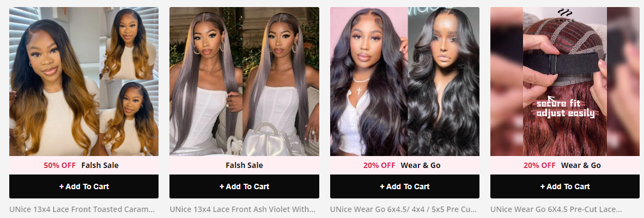644x218 pixels.
Task: Open the UNice Wear Go 6X4.5 Pre-Cut Lace title
Action: coord(556,209)
